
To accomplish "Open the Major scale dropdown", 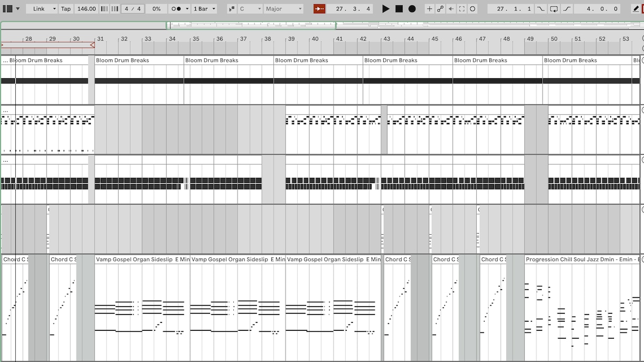I will 284,8.
